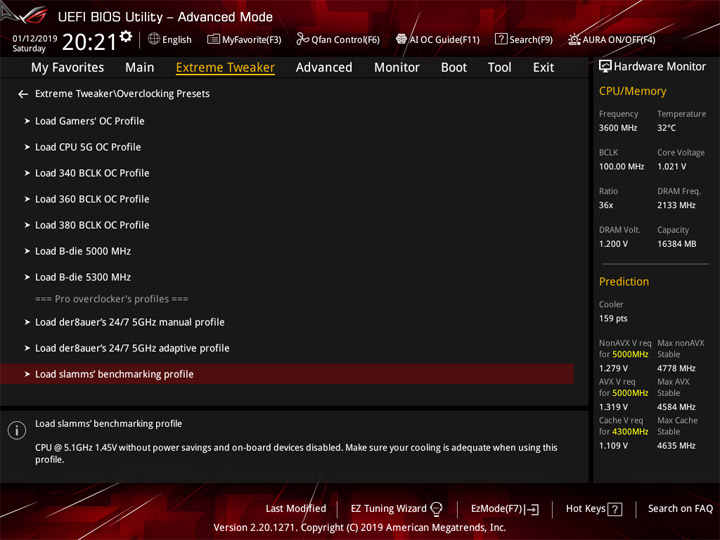The height and width of the screenshot is (540, 720).
Task: Click the 159 pts cooler value
Action: (x=613, y=319)
